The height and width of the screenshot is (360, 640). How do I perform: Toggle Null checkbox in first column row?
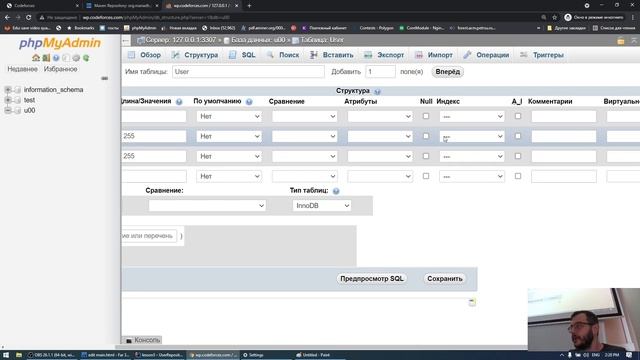tap(426, 116)
